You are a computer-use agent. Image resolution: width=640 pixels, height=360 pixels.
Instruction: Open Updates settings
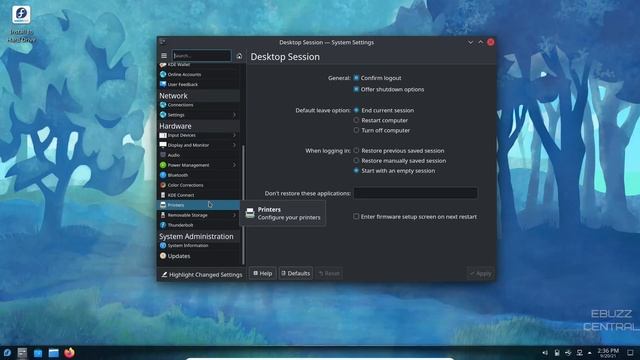[199, 256]
